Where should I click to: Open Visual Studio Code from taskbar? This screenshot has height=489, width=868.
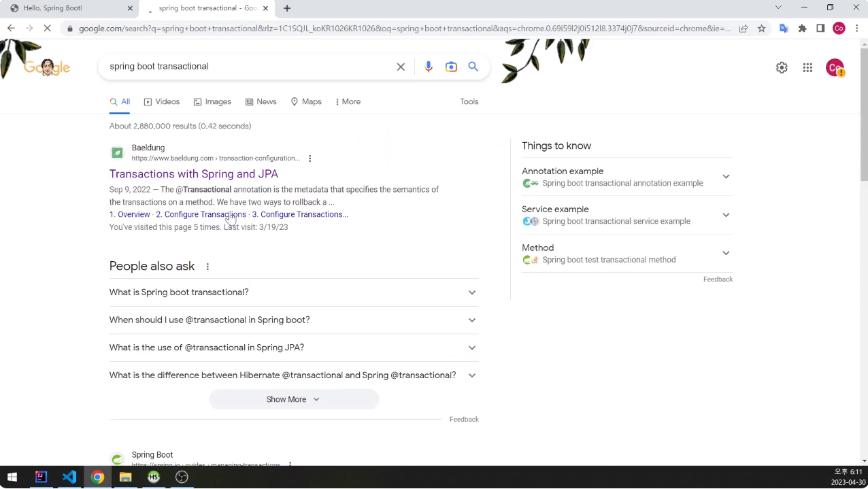coord(69,477)
